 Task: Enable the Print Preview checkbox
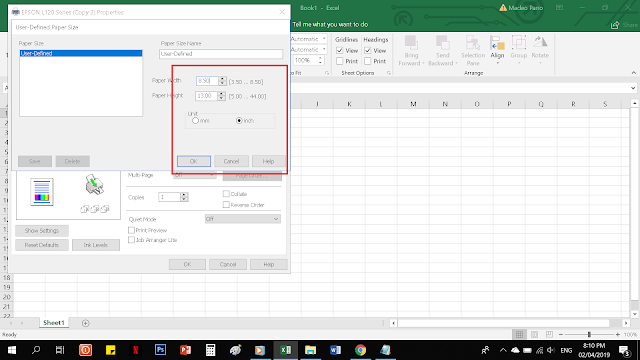point(131,231)
